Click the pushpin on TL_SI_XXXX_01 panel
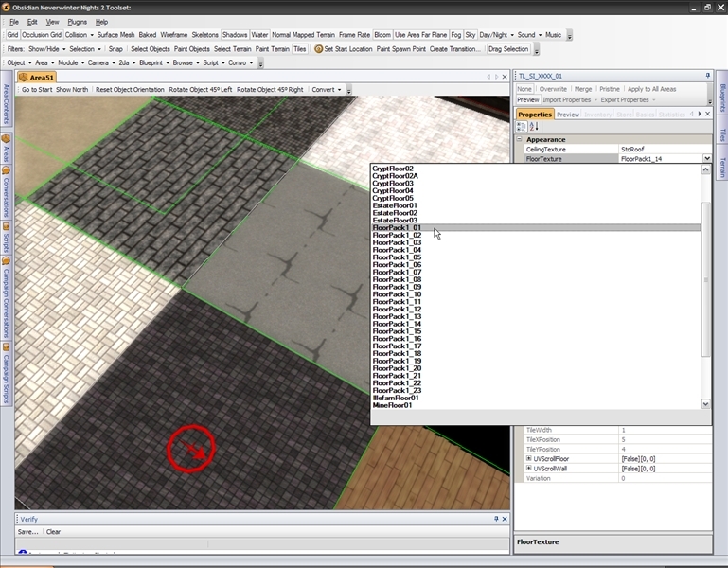Screen dimensions: 728x568 (707, 76)
